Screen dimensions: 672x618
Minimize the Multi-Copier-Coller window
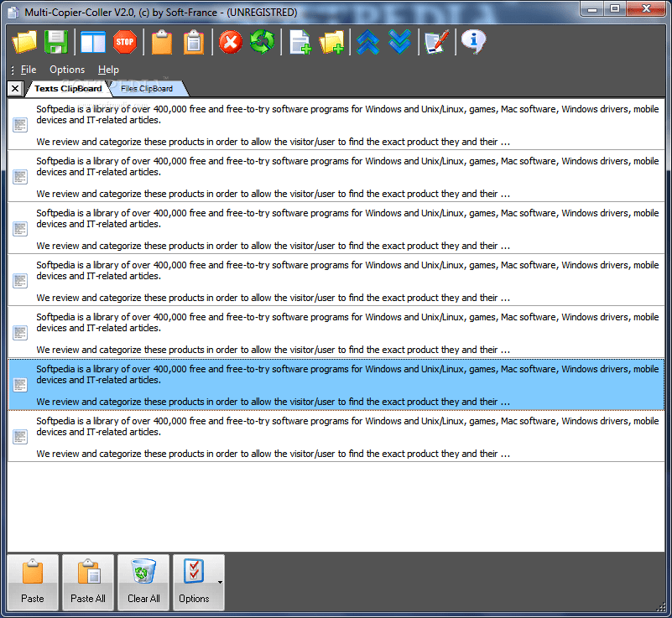point(592,8)
